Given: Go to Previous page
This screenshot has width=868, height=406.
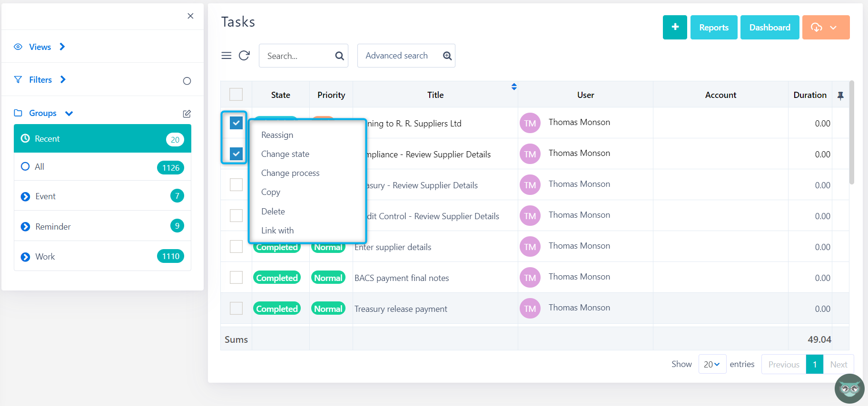Looking at the screenshot, I should click(784, 364).
